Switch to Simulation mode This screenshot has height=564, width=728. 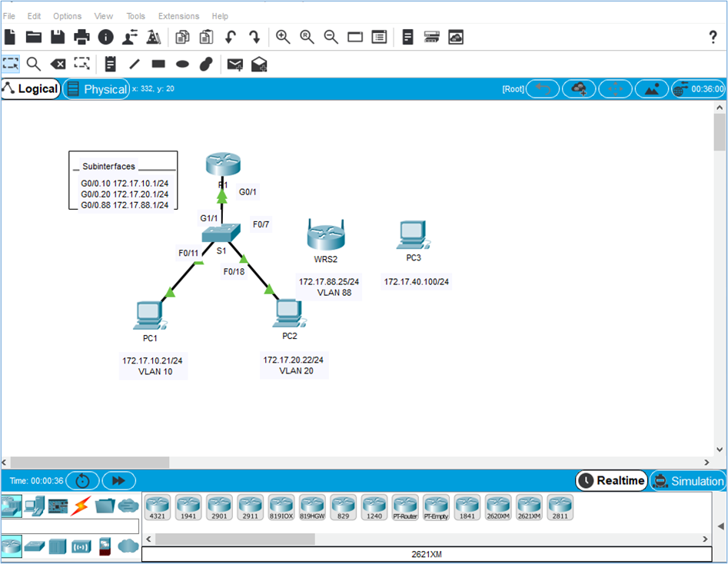687,481
